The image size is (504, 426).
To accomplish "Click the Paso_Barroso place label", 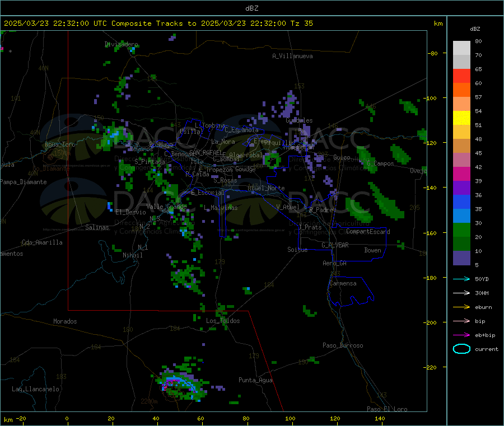I will click(343, 345).
